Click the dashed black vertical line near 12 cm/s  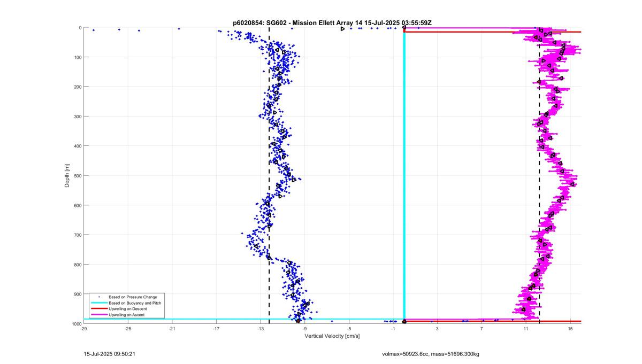pos(539,176)
